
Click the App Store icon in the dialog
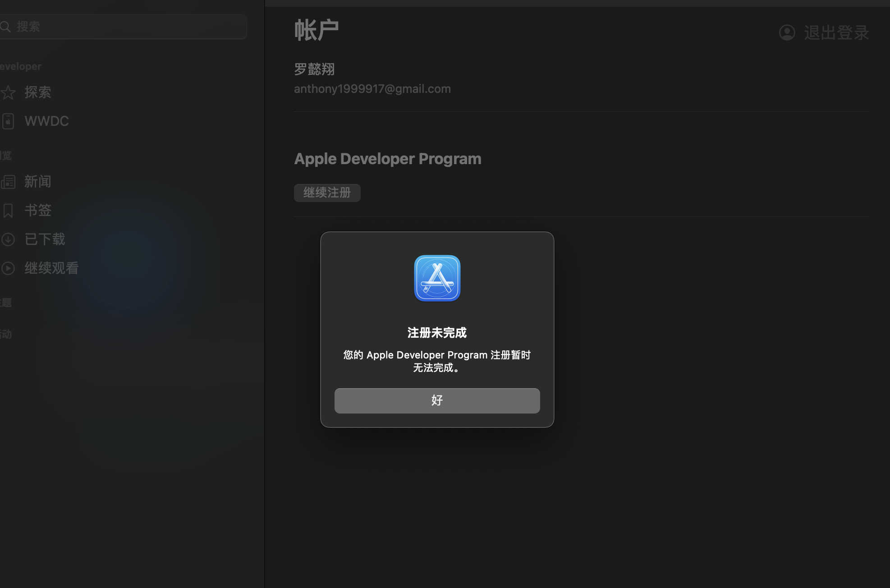coord(436,278)
